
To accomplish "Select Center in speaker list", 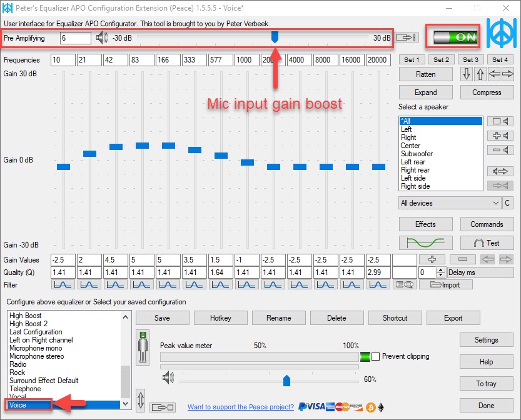I will [440, 146].
